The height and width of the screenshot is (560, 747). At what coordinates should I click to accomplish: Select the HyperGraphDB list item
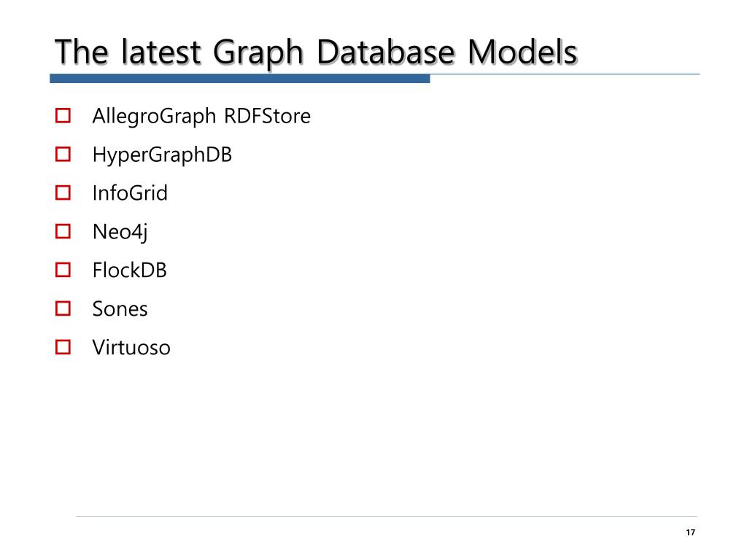[x=162, y=155]
